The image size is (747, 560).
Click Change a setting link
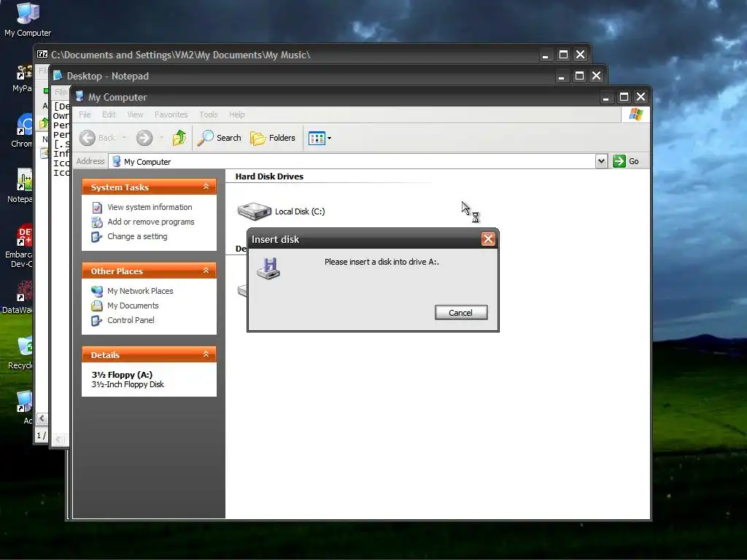[137, 236]
